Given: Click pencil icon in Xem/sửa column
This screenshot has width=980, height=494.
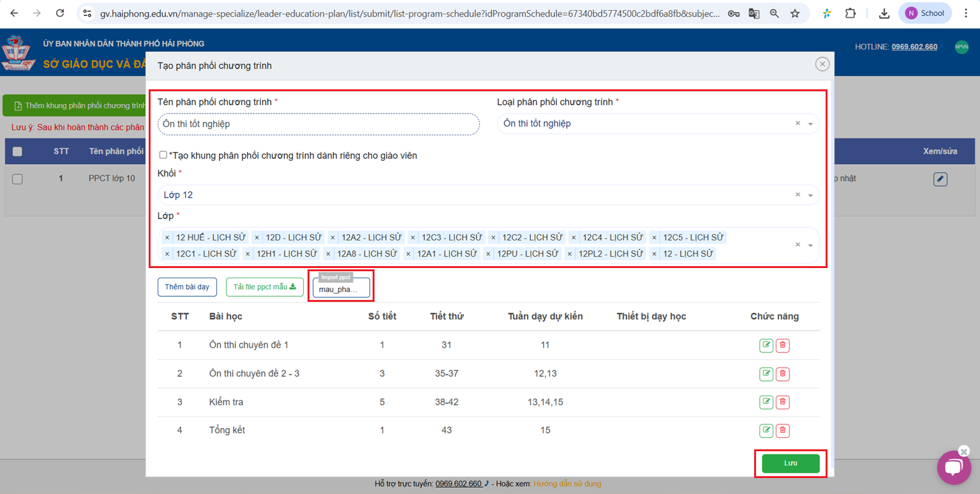Looking at the screenshot, I should pyautogui.click(x=940, y=179).
